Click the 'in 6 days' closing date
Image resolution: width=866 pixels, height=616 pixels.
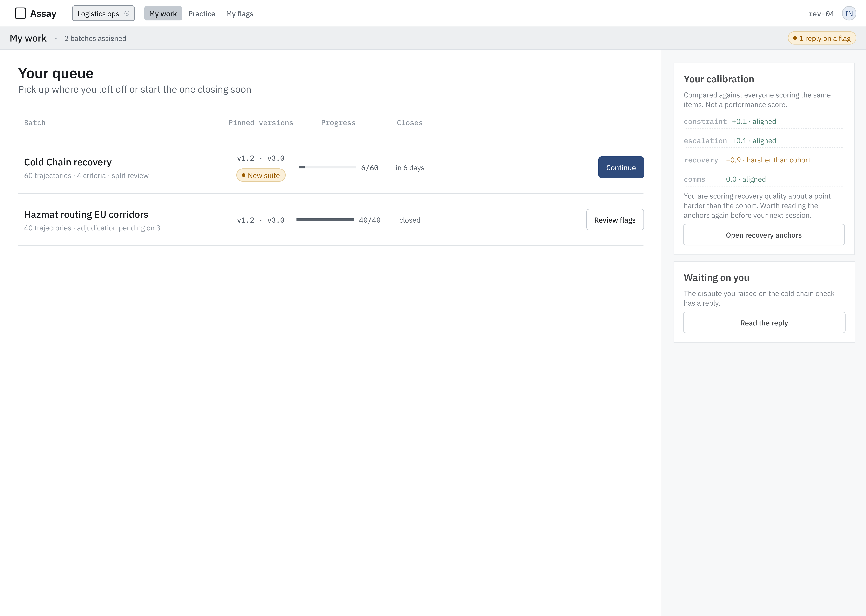410,168
